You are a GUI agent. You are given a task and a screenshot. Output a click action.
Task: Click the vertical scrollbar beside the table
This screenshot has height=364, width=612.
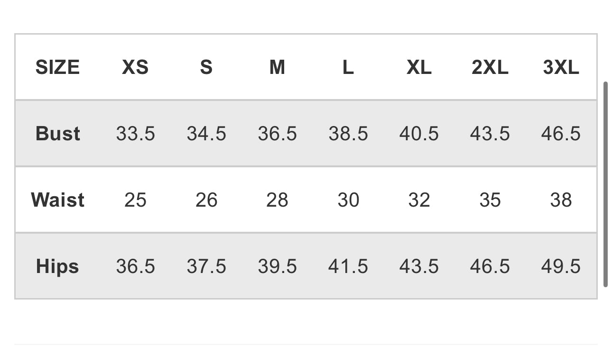(605, 184)
